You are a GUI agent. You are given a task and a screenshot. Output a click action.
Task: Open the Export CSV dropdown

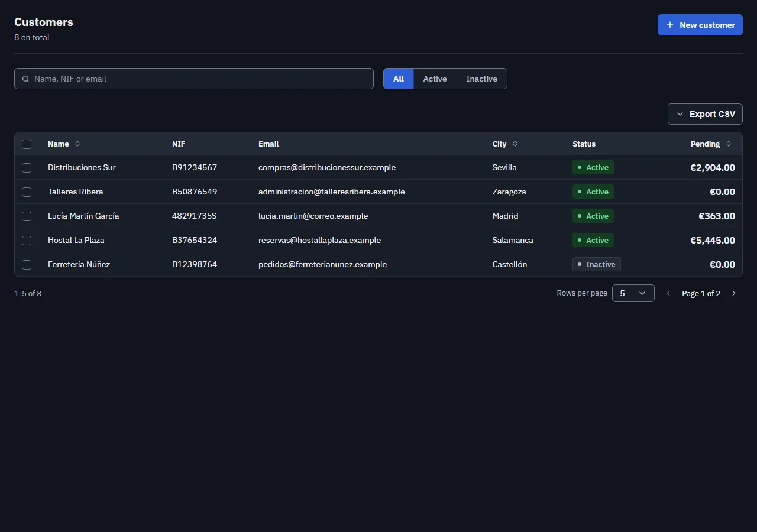705,114
